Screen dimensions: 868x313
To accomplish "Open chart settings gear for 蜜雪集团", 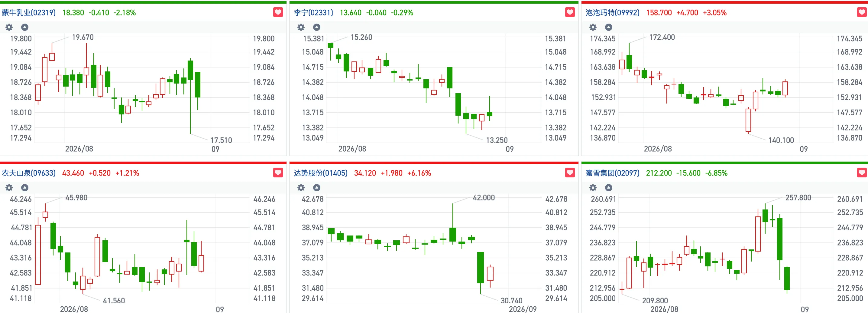I will click(593, 188).
